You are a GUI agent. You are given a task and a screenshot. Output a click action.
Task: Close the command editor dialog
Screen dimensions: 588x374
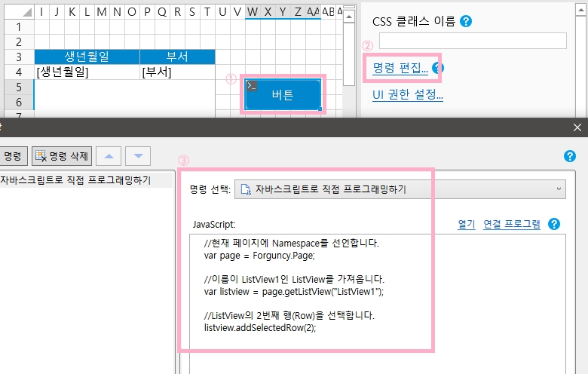pos(577,128)
